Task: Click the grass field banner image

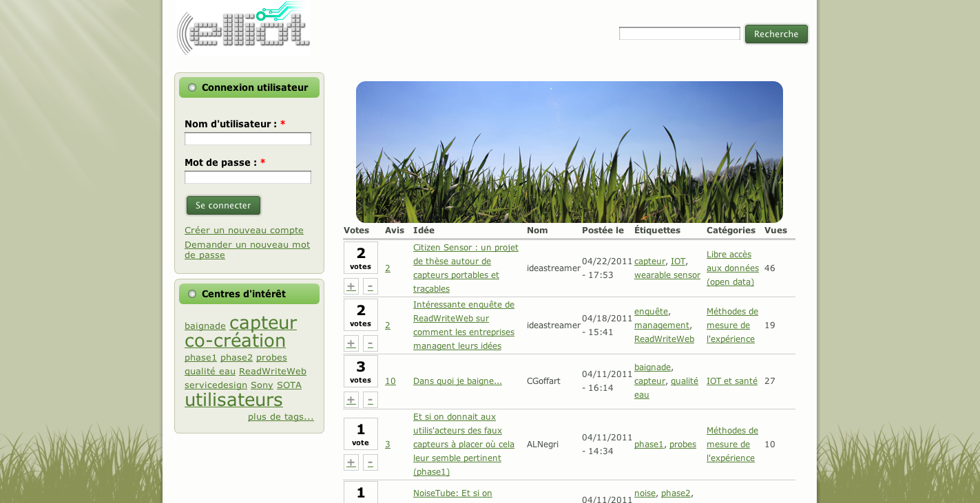Action: (x=570, y=152)
